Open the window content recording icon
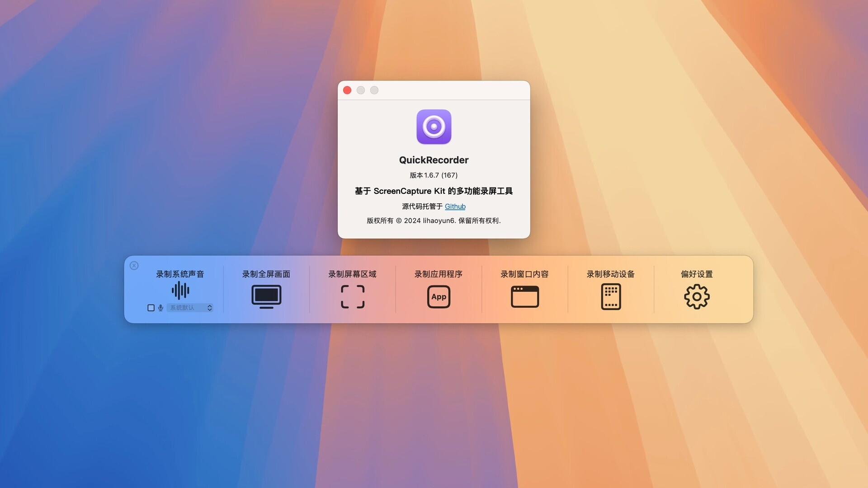The height and width of the screenshot is (488, 868). [x=525, y=297]
